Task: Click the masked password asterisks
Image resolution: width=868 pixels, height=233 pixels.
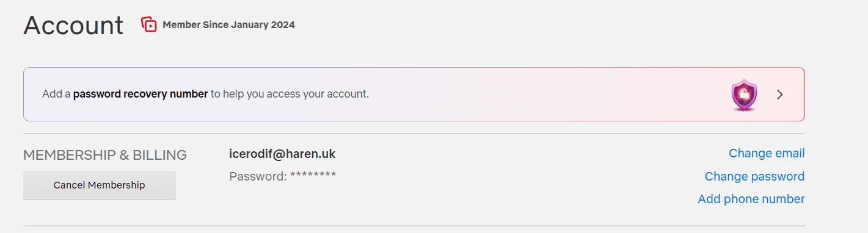Action: (313, 176)
